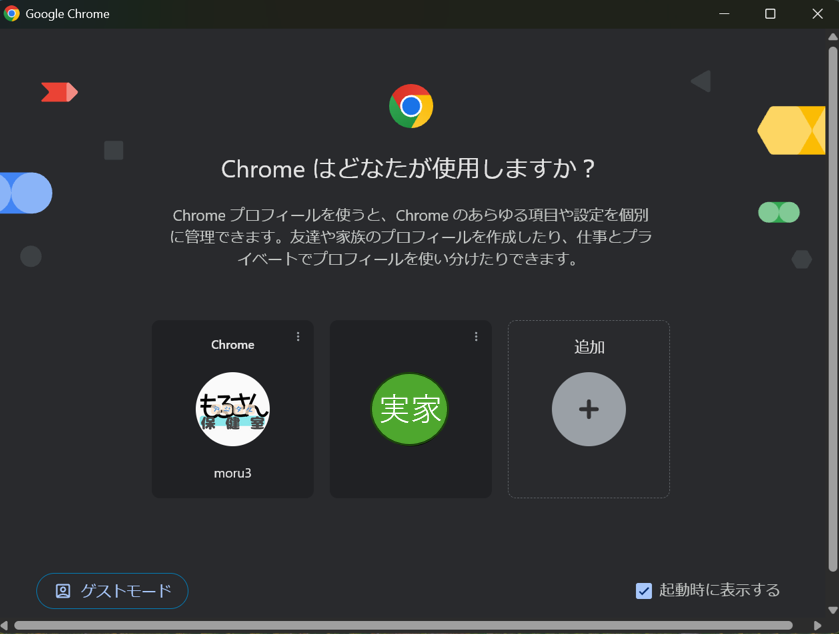Click the Chrome label on moru3 card
The image size is (840, 634).
pyautogui.click(x=232, y=345)
